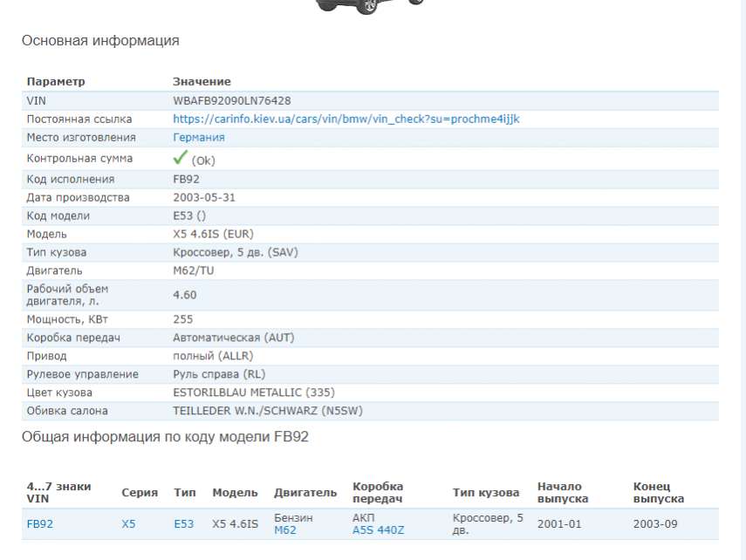Viewport: 746px width, 560px height.
Task: Open the A5S 440Z gearbox link
Action: (378, 530)
